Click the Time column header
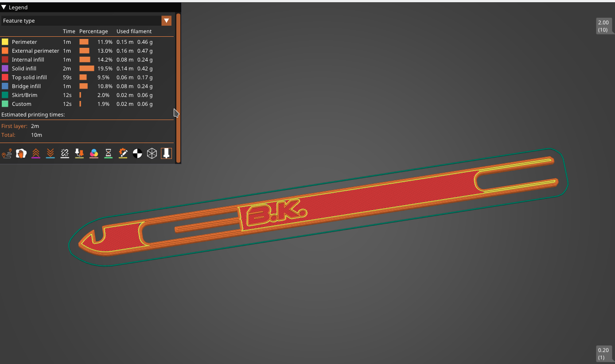 point(69,31)
